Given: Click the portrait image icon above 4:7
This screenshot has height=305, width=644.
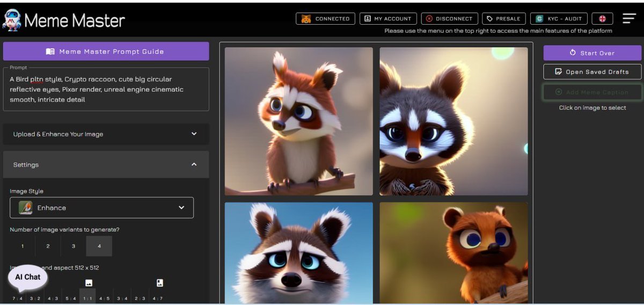Looking at the screenshot, I should (x=159, y=283).
